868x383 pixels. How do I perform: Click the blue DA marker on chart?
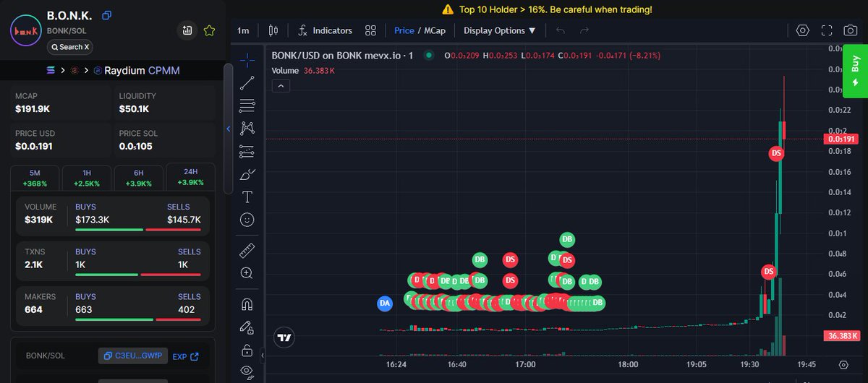(x=385, y=304)
